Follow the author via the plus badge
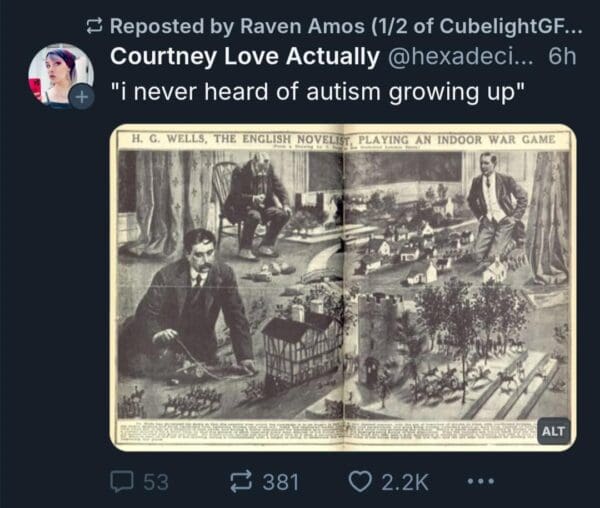The height and width of the screenshot is (508, 600). click(82, 97)
